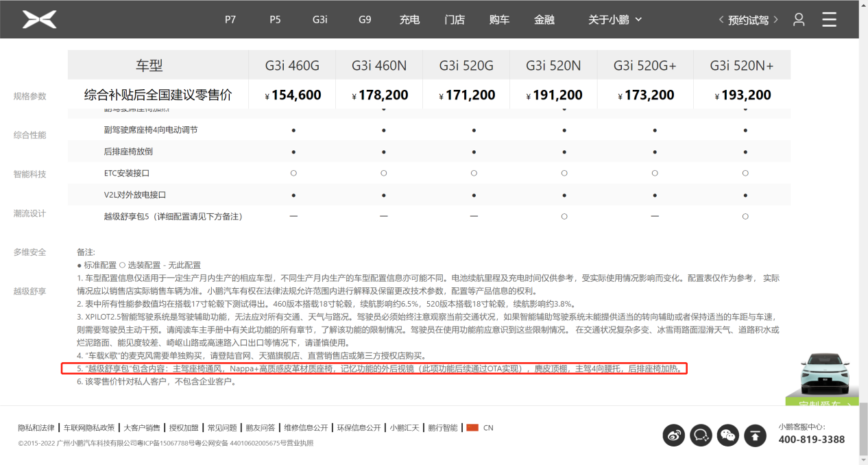Image resolution: width=868 pixels, height=465 pixels.
Task: Open the P7 model page
Action: click(230, 19)
